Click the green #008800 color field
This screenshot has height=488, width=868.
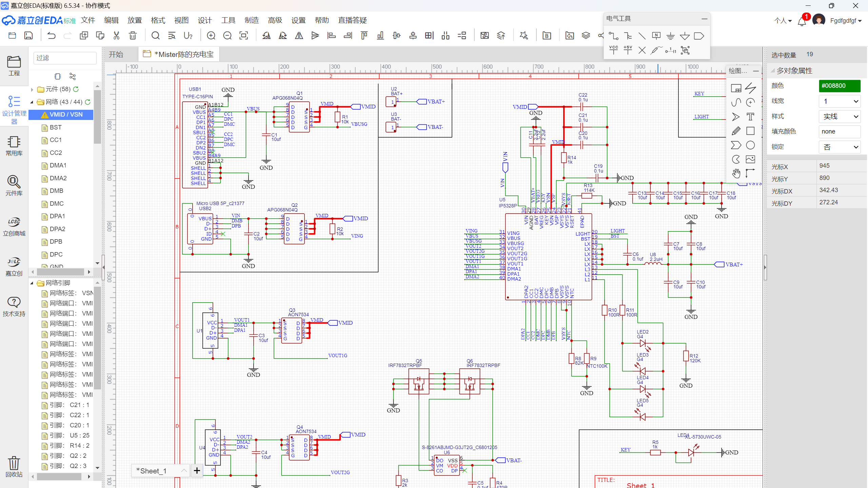click(840, 86)
